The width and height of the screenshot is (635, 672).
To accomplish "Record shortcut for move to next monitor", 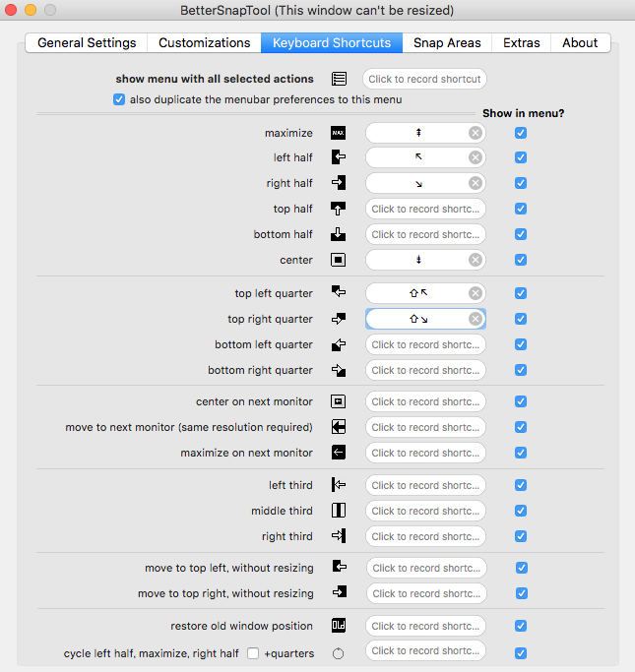I will click(425, 427).
